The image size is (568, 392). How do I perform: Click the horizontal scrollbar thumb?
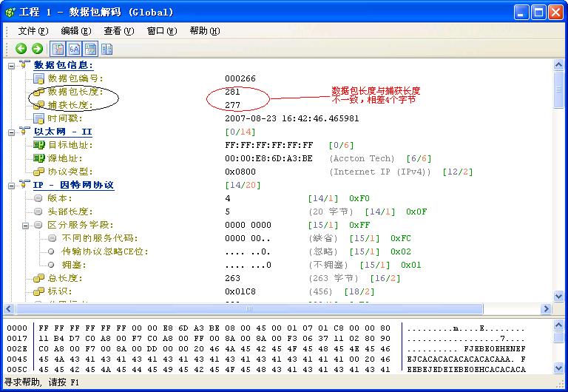pos(249,308)
